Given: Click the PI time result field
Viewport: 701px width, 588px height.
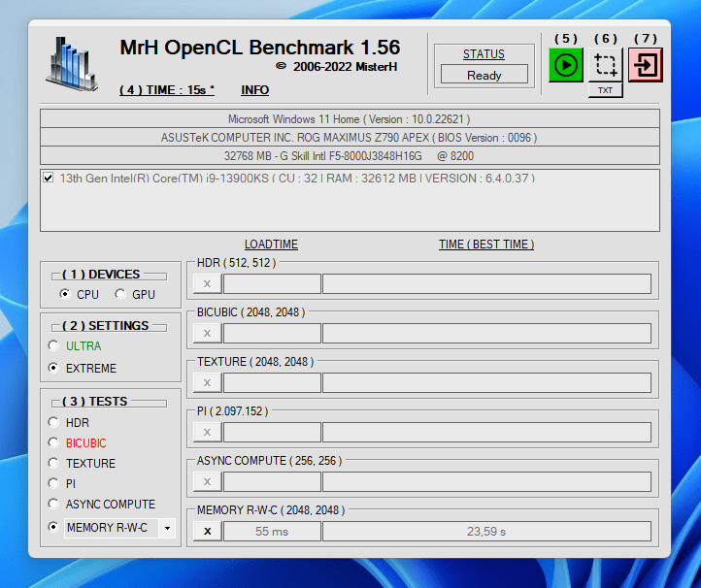Looking at the screenshot, I should pyautogui.click(x=486, y=433).
